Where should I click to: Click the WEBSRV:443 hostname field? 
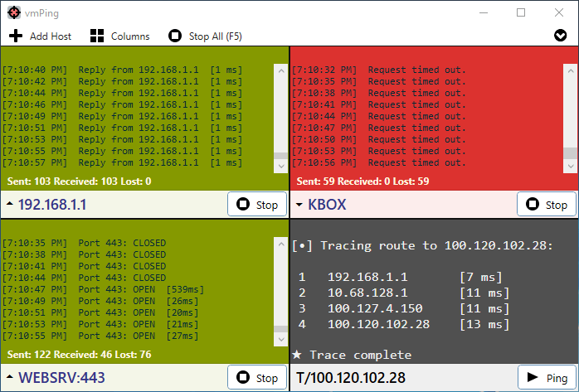[116, 378]
